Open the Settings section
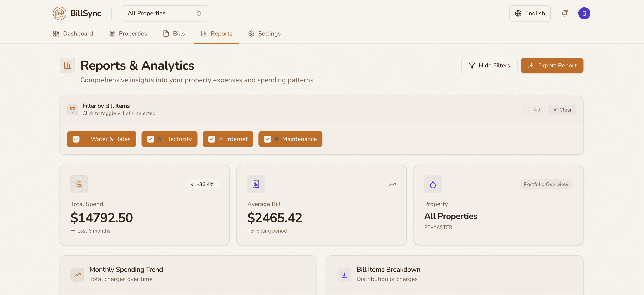The height and width of the screenshot is (295, 644). click(264, 34)
